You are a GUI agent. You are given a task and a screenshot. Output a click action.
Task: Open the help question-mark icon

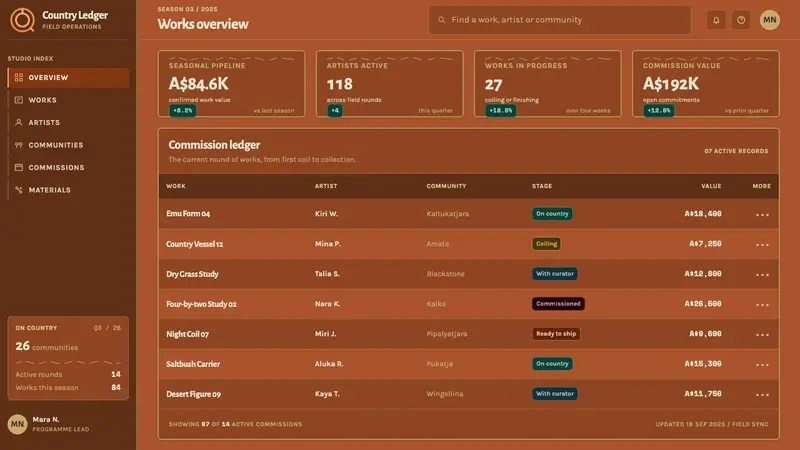pos(741,20)
